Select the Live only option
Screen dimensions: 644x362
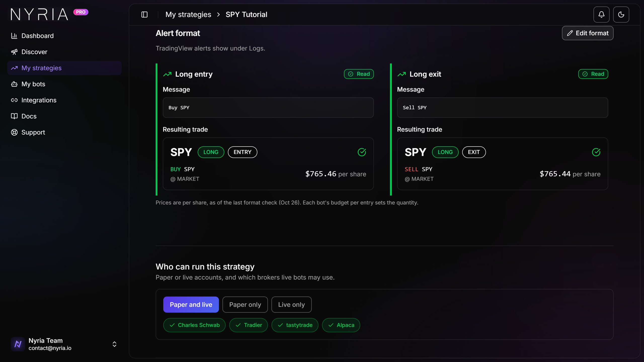(291, 304)
